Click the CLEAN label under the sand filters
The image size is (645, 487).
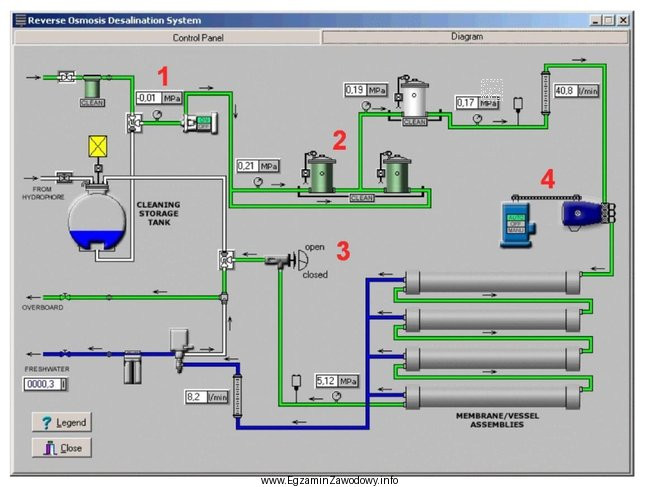[x=360, y=198]
